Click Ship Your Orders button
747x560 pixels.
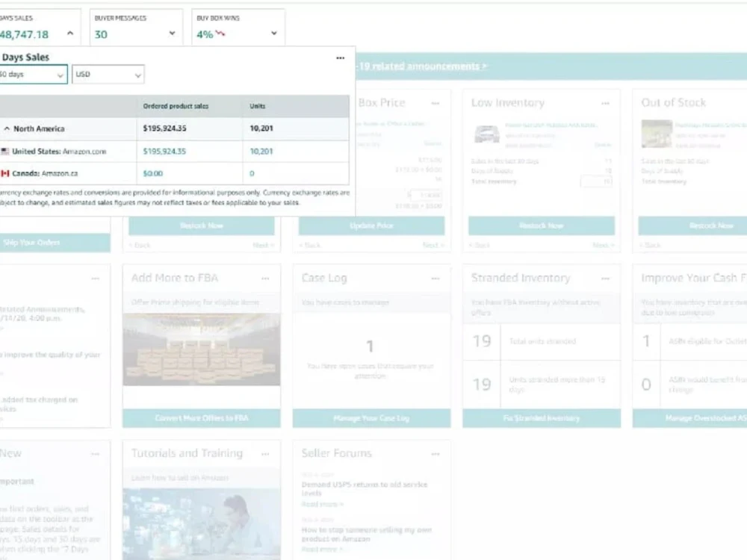tap(55, 243)
